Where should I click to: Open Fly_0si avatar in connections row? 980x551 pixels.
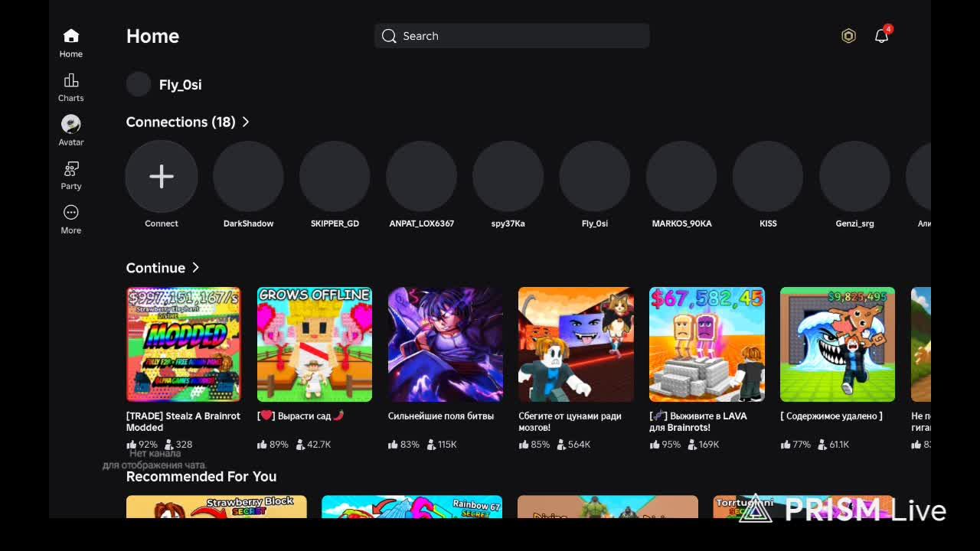pyautogui.click(x=595, y=177)
